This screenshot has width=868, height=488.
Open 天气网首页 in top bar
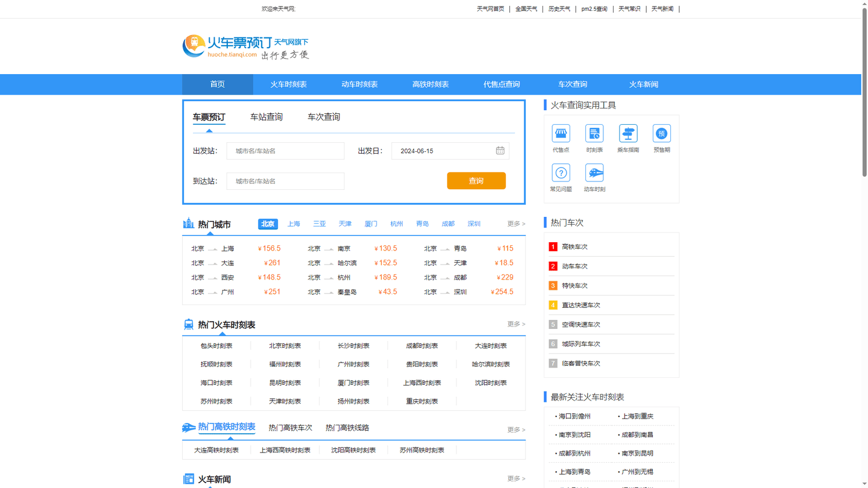(x=490, y=9)
